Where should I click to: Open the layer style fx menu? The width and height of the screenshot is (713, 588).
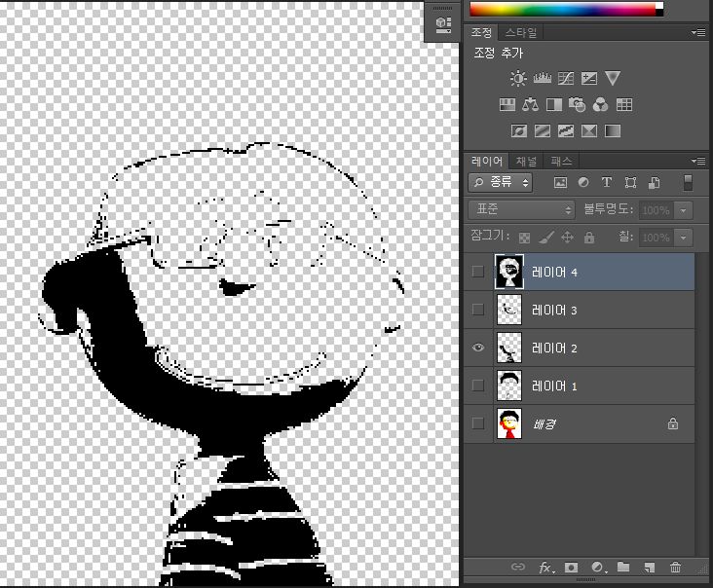click(x=545, y=568)
